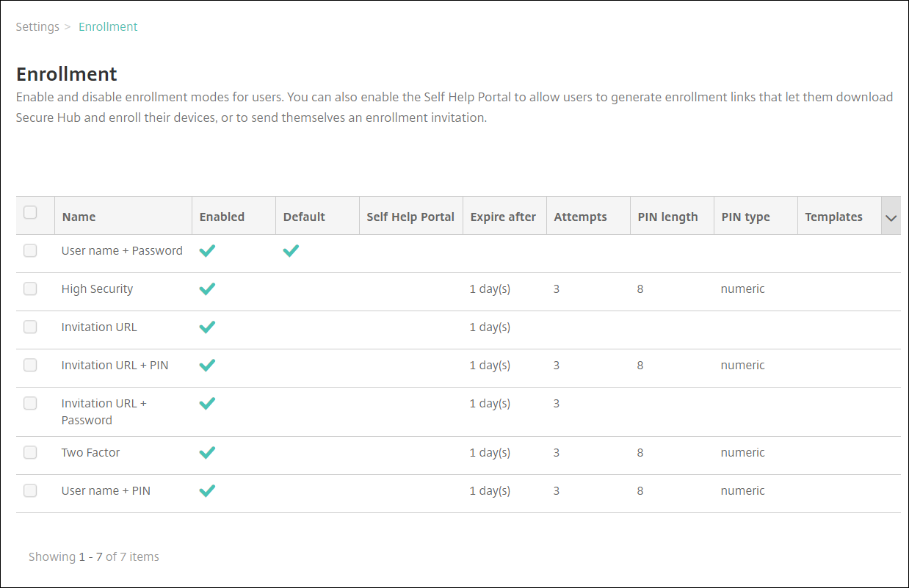909x588 pixels.
Task: Click the Enabled checkmark for User name + Password
Action: coord(207,251)
